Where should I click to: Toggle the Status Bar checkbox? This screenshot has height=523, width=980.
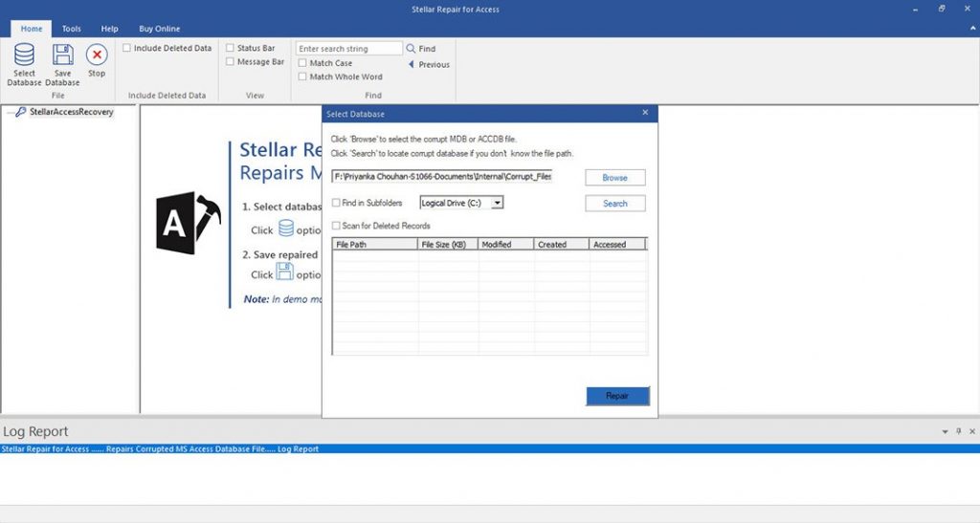tap(230, 48)
